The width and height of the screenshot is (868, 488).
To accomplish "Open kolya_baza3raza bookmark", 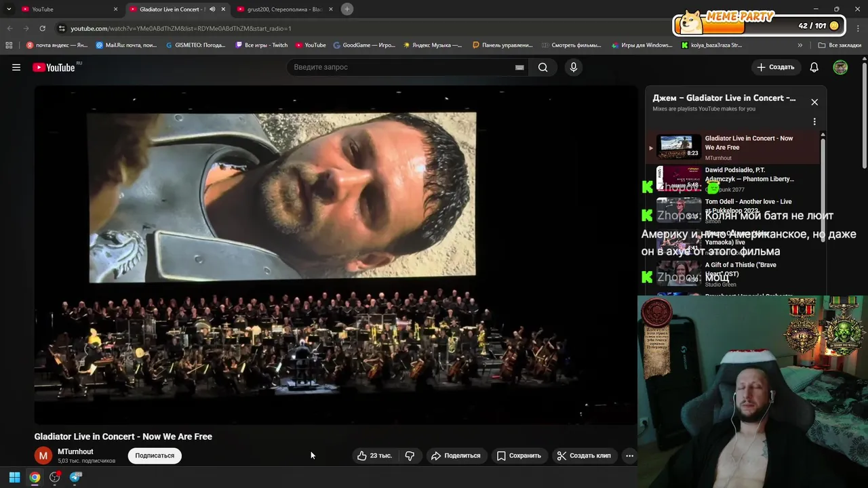I will click(x=711, y=45).
